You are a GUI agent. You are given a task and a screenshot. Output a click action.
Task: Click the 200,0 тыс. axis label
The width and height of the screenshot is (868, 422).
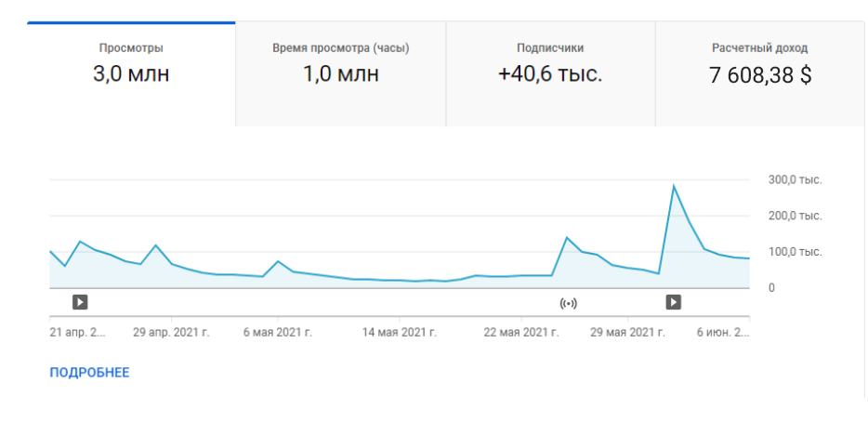[796, 216]
